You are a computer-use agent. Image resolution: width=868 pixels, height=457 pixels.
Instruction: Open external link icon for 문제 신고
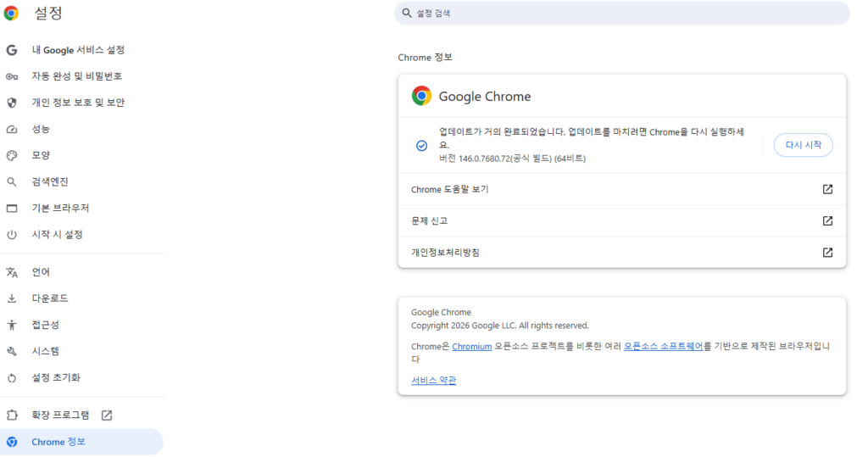pos(827,221)
